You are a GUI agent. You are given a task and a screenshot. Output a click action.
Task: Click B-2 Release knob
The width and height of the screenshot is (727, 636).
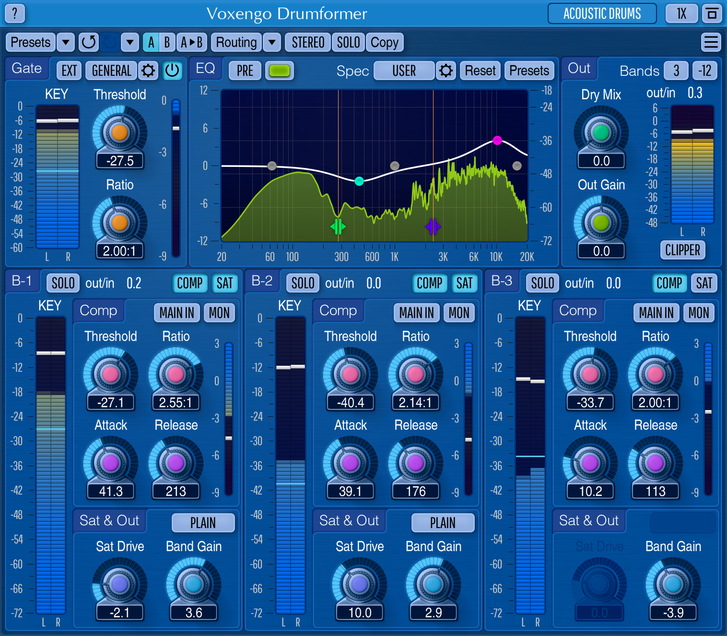click(415, 463)
